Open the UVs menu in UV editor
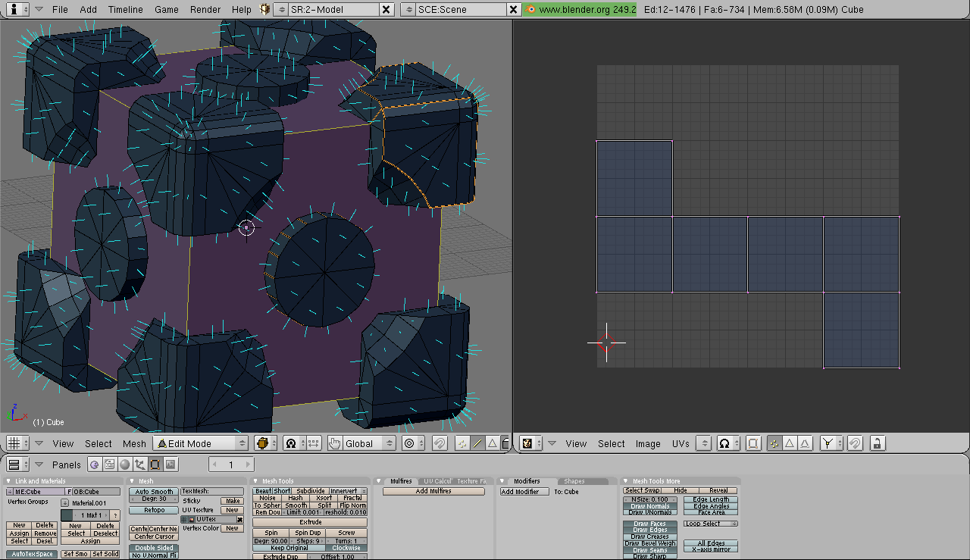This screenshot has height=560, width=970. coord(681,443)
